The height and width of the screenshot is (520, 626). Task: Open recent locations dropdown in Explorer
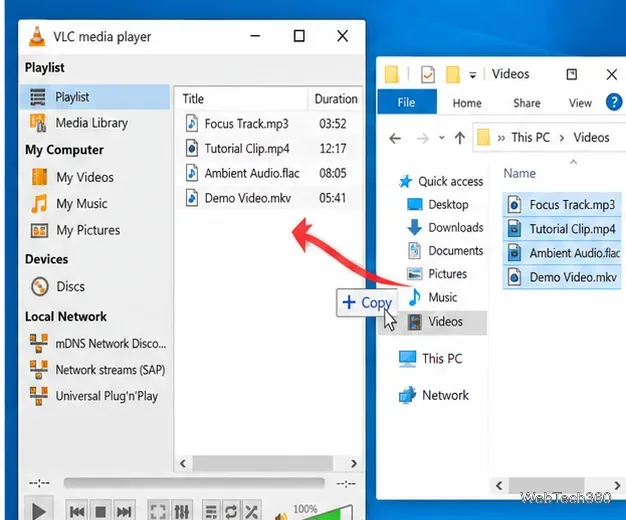442,138
